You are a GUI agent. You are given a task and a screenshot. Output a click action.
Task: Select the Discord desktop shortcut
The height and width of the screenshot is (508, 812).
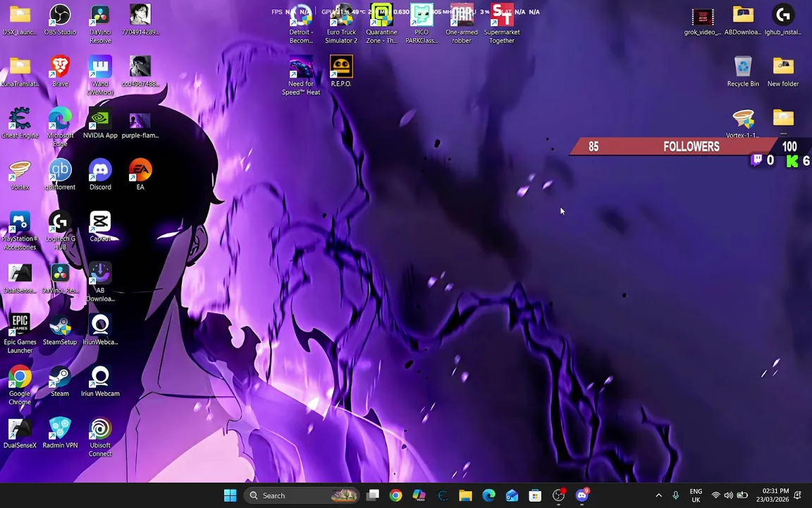pos(100,175)
